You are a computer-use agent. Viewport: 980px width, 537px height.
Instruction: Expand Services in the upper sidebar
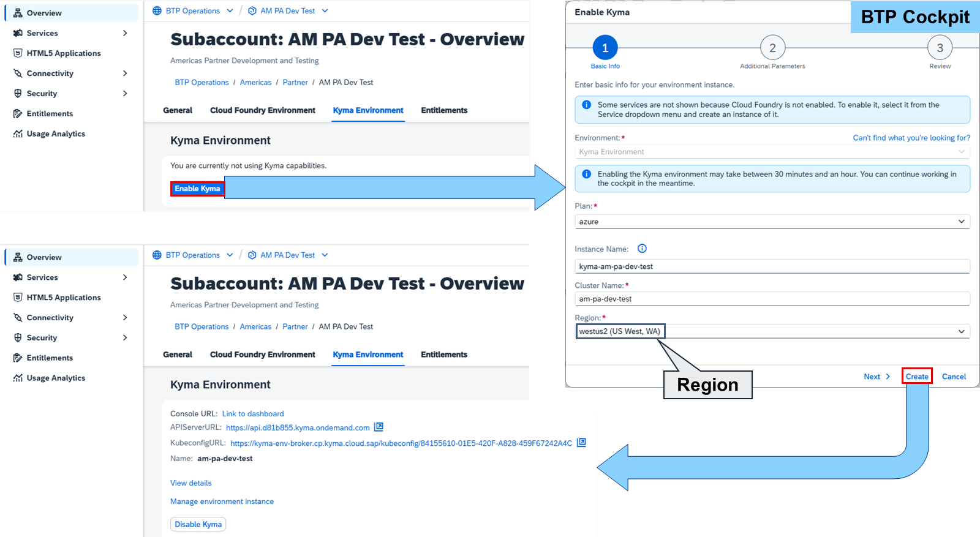pyautogui.click(x=125, y=33)
